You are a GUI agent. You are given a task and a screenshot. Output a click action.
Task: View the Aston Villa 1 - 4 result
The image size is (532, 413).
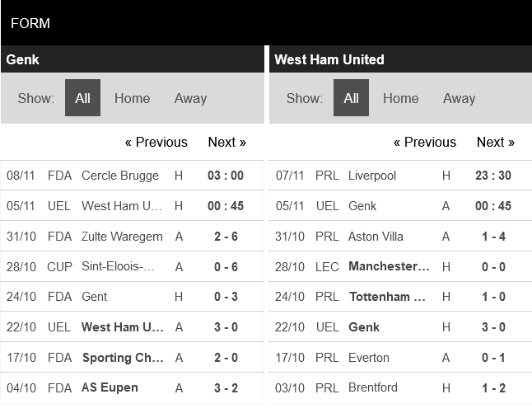(x=376, y=237)
